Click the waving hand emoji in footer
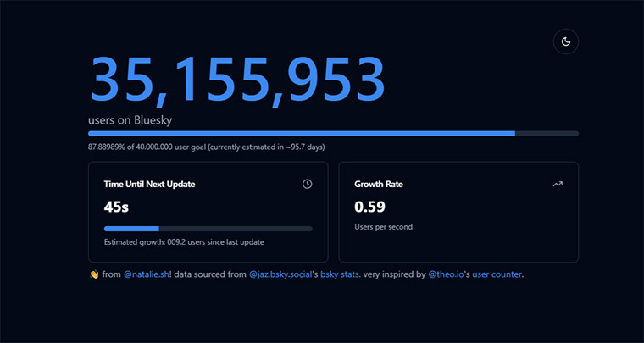Viewport: 644px width, 343px height. pyautogui.click(x=94, y=274)
